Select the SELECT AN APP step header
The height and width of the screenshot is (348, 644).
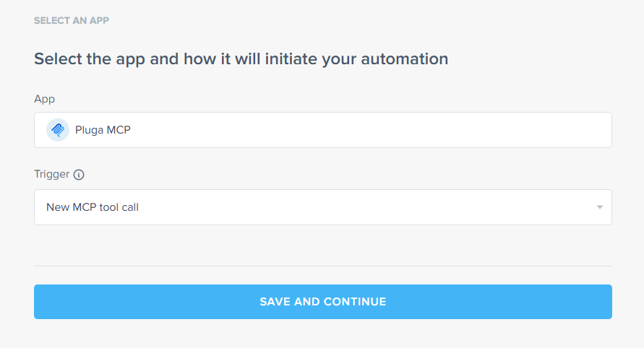coord(72,20)
